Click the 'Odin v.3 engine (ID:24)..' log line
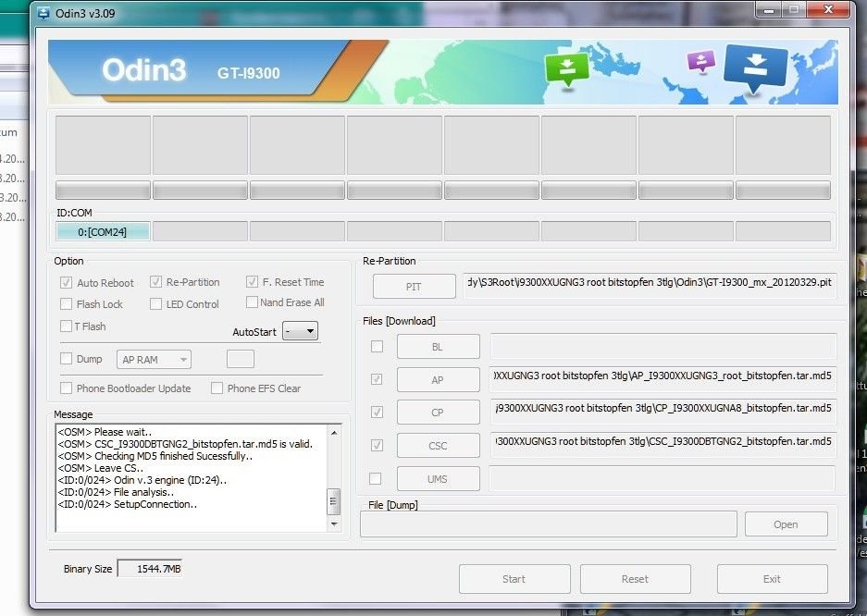The image size is (867, 616). (x=142, y=480)
